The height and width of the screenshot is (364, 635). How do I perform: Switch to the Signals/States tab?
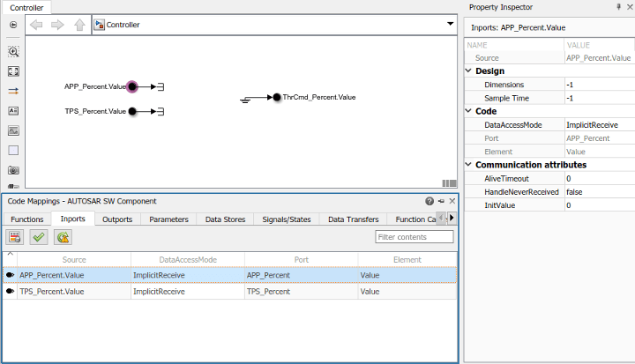287,219
